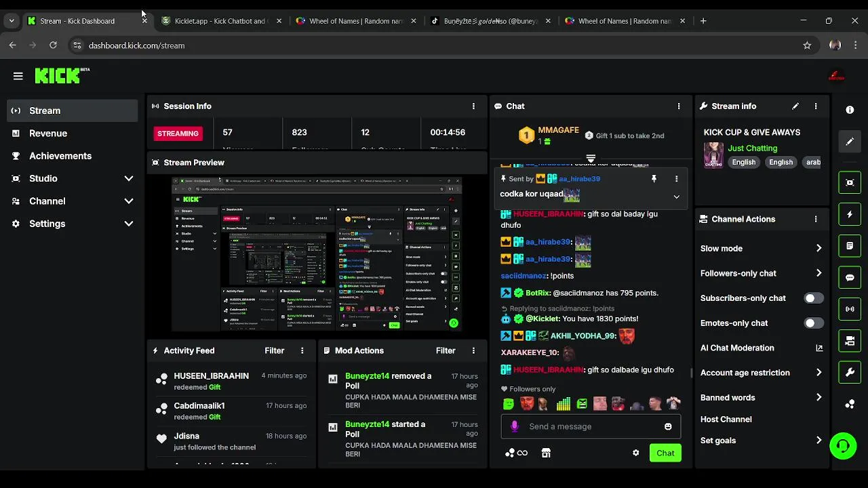
Task: Click the wrench icon in right sidebar
Action: coord(850,372)
